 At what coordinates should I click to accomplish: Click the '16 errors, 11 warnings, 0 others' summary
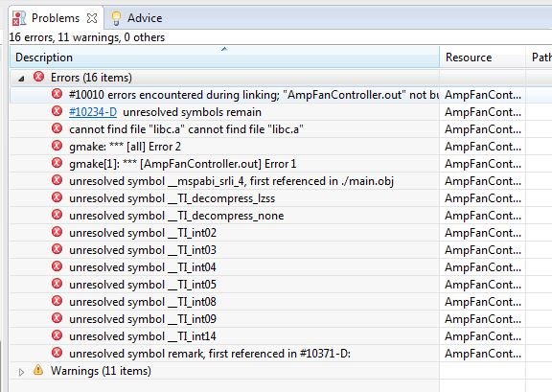[86, 37]
